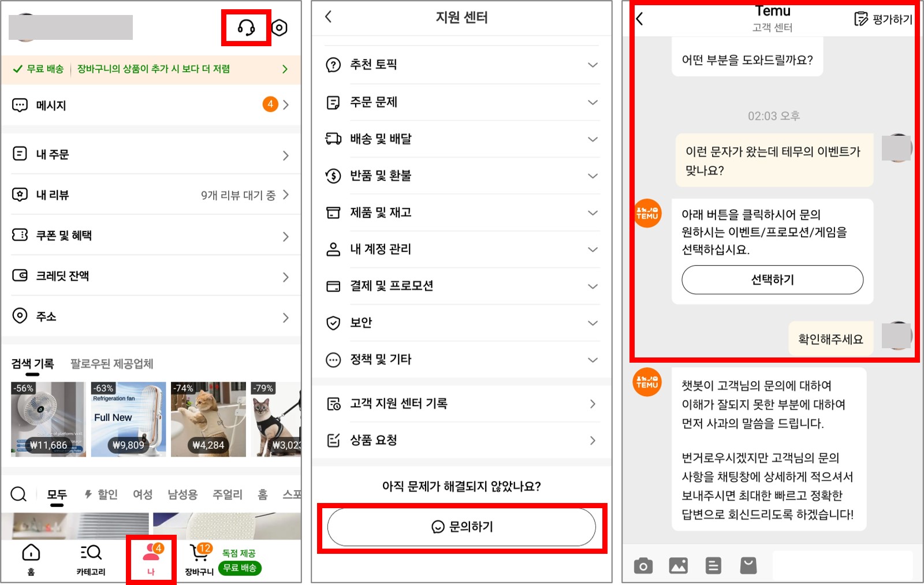
Task: Open 장바구니 cart in bottom navigation
Action: [x=200, y=560]
